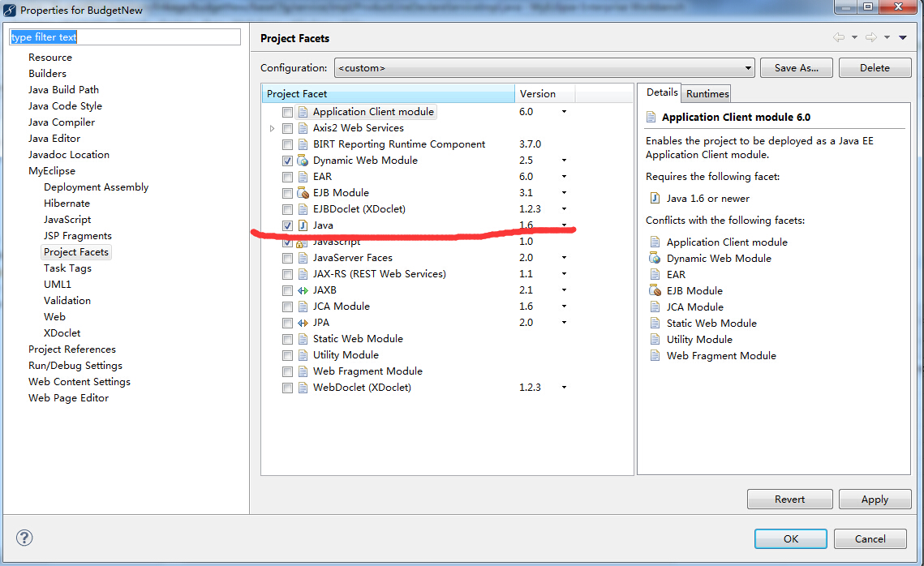Switch to the Runtimes tab
Image resolution: width=924 pixels, height=566 pixels.
707,93
